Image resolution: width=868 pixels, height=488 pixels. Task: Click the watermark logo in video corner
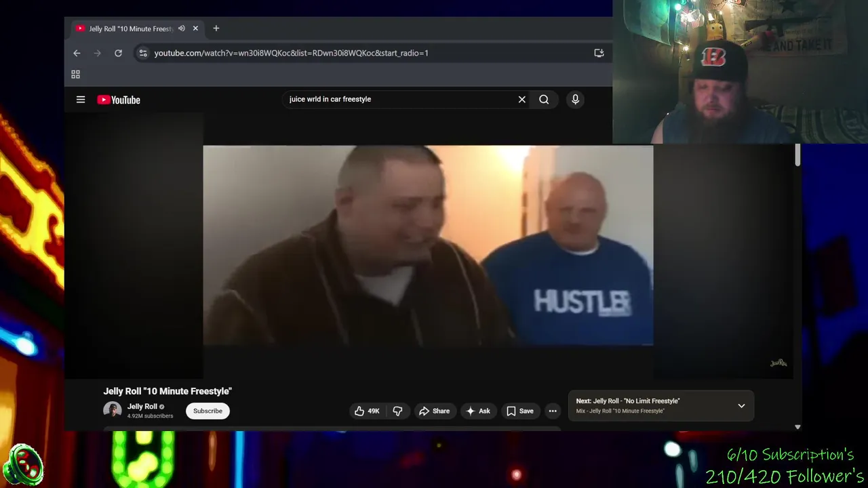click(778, 363)
